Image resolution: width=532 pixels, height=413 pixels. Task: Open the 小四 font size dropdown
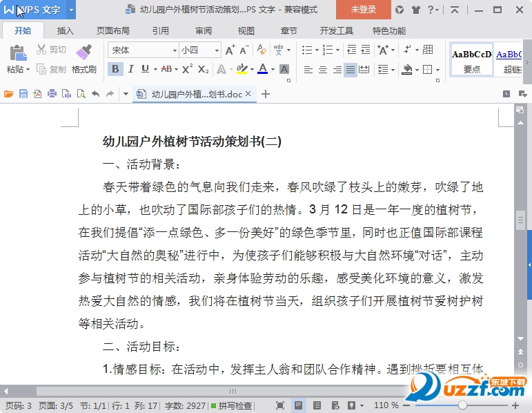(217, 50)
